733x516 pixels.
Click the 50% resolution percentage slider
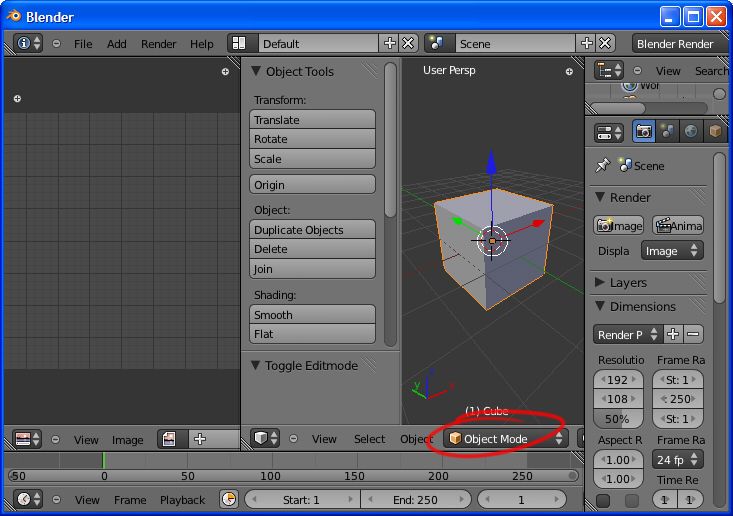coord(618,418)
